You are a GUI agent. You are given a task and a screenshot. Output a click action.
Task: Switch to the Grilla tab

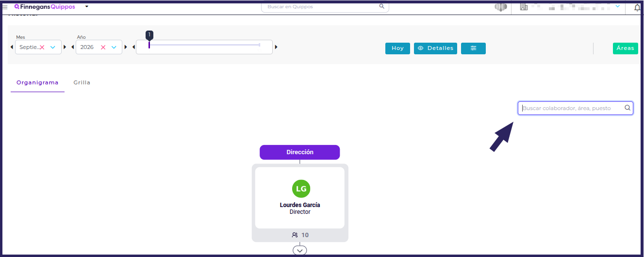[x=82, y=82]
